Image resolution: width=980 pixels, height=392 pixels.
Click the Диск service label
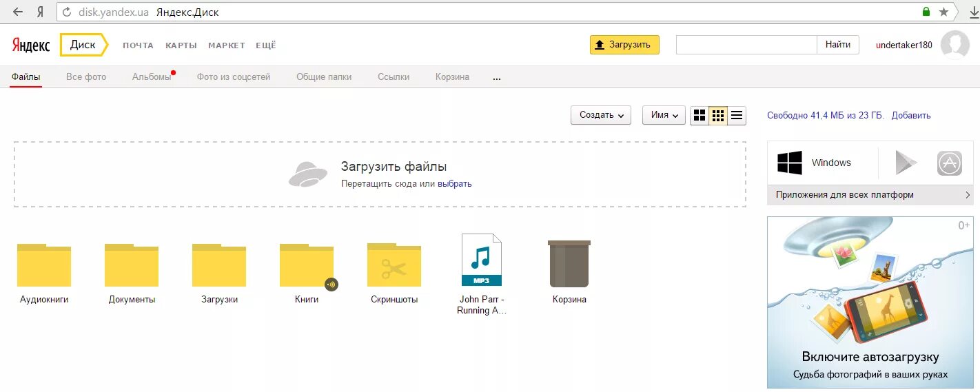pyautogui.click(x=83, y=45)
